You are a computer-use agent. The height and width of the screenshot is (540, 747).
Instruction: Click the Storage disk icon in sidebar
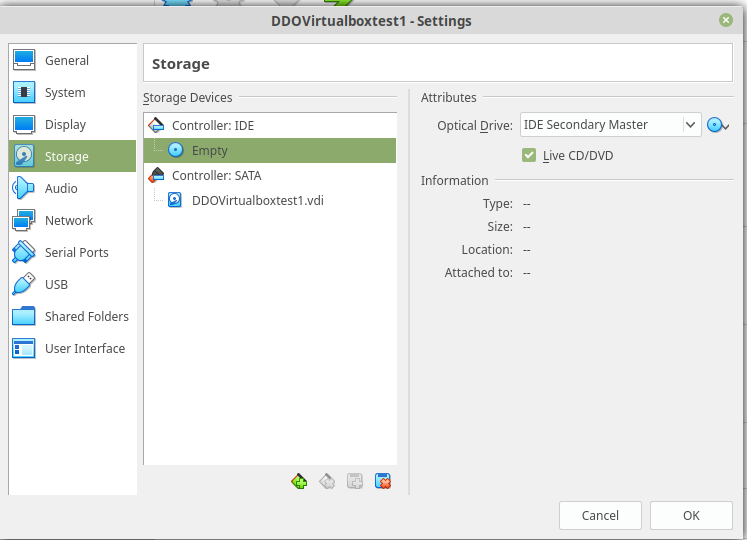tap(24, 156)
